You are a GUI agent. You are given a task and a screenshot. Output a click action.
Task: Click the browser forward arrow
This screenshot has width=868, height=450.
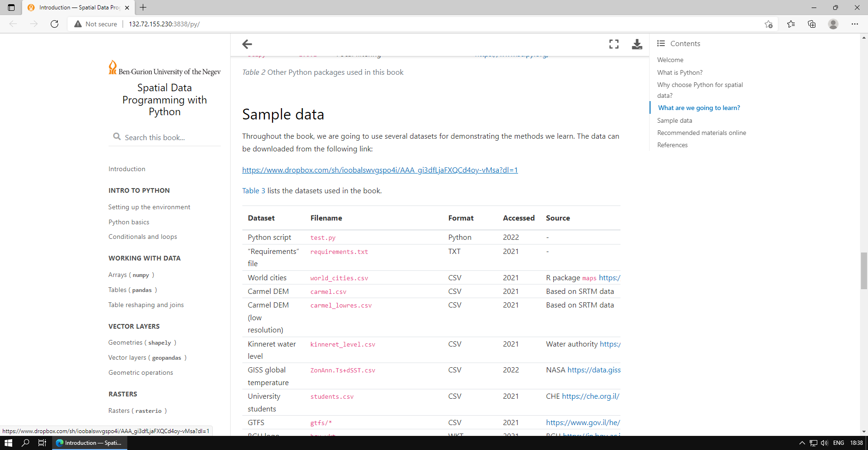click(x=34, y=24)
